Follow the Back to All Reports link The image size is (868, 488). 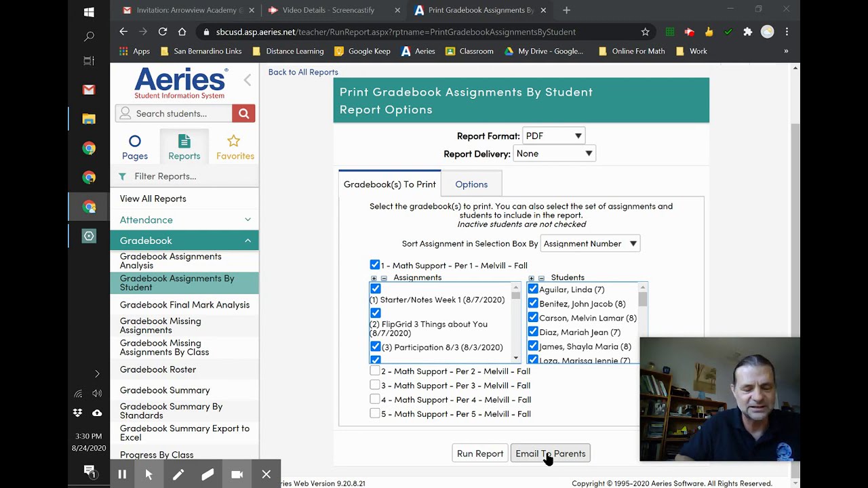(x=303, y=72)
